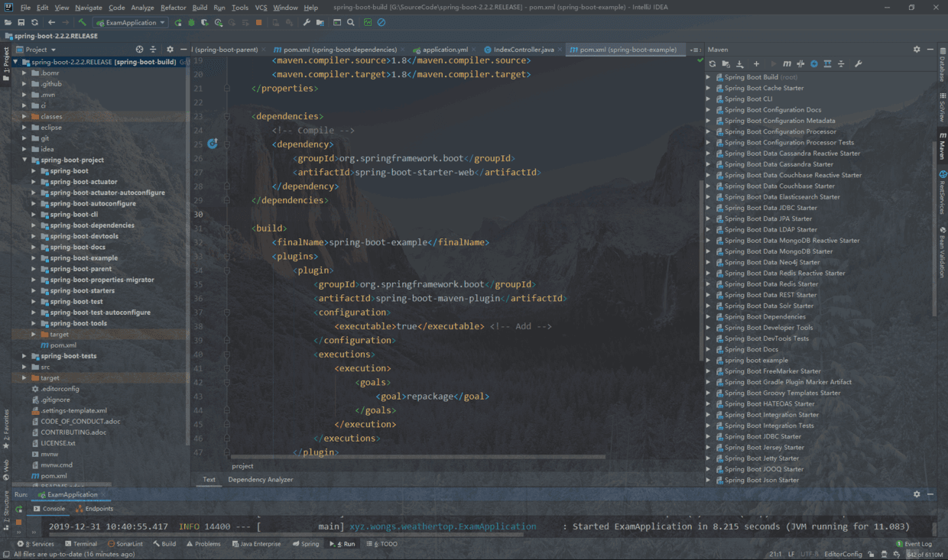The image size is (948, 560).
Task: Open the Terminal tool window
Action: point(80,544)
